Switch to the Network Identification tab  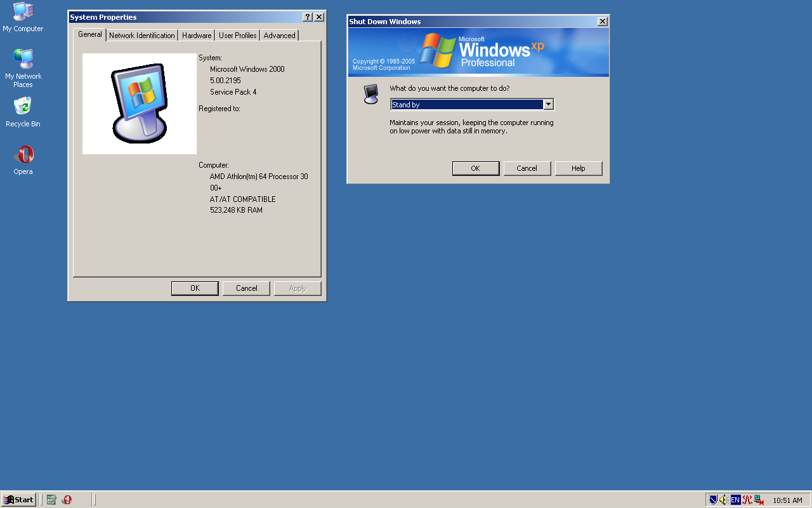(142, 36)
